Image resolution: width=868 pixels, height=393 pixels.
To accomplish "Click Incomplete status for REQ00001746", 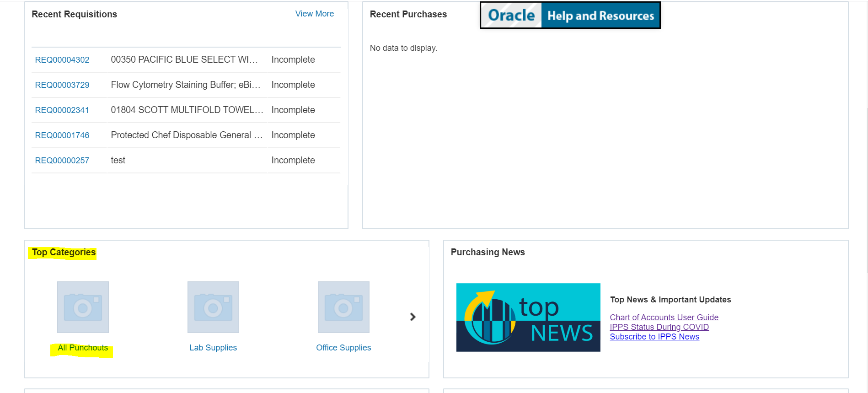I will tap(293, 135).
